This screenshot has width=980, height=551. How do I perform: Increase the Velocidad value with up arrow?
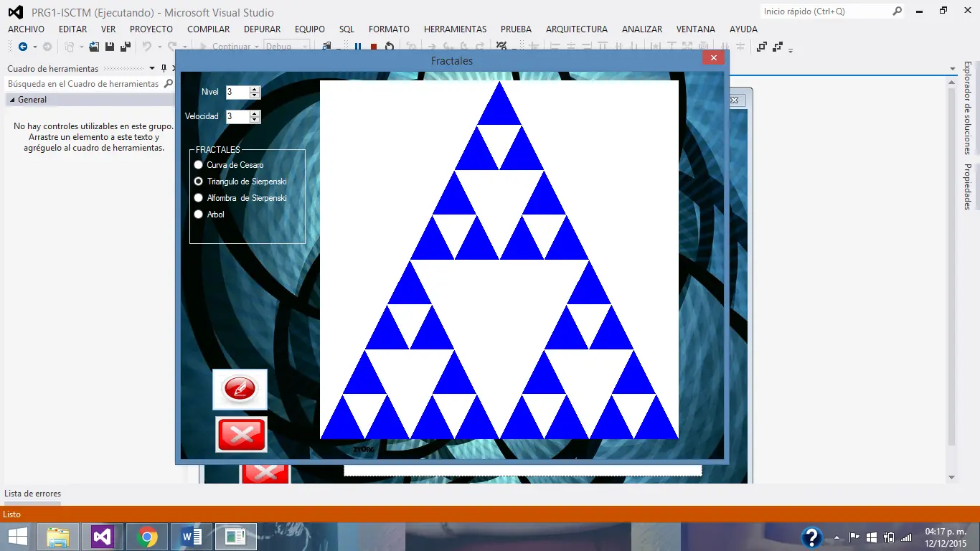255,113
